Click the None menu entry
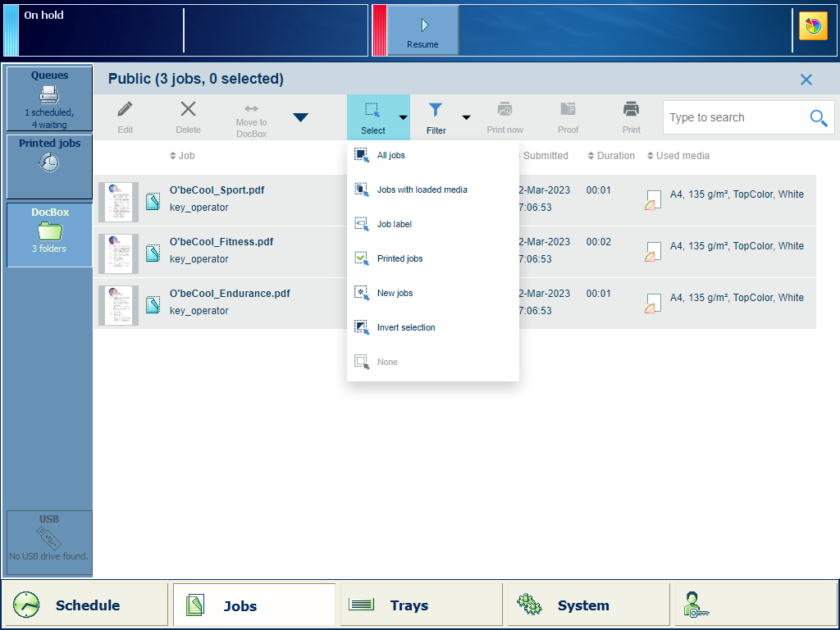Screen dimensions: 840x630 pos(433,362)
